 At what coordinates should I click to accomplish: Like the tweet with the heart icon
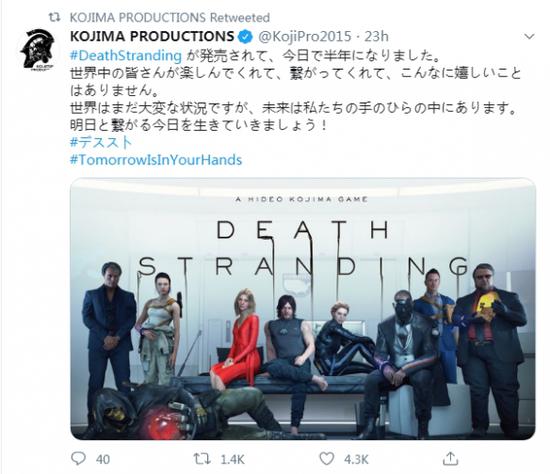[327, 459]
